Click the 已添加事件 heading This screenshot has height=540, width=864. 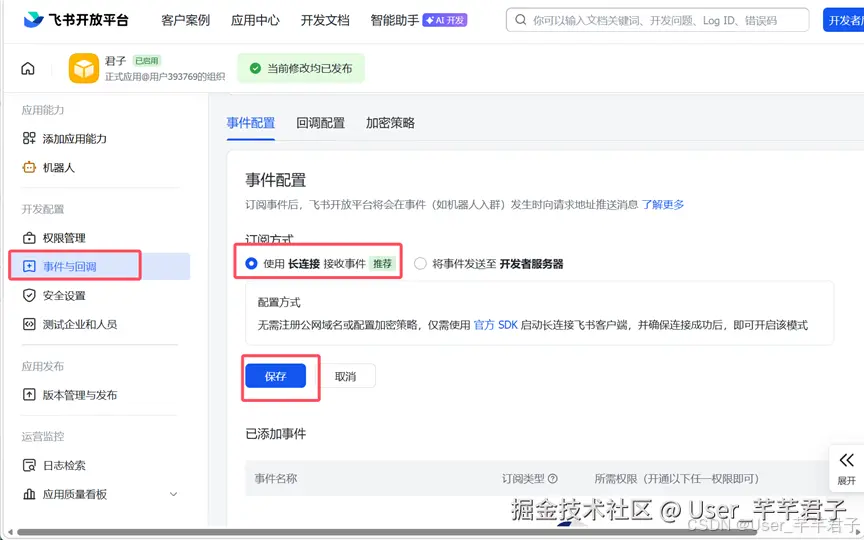coord(276,434)
